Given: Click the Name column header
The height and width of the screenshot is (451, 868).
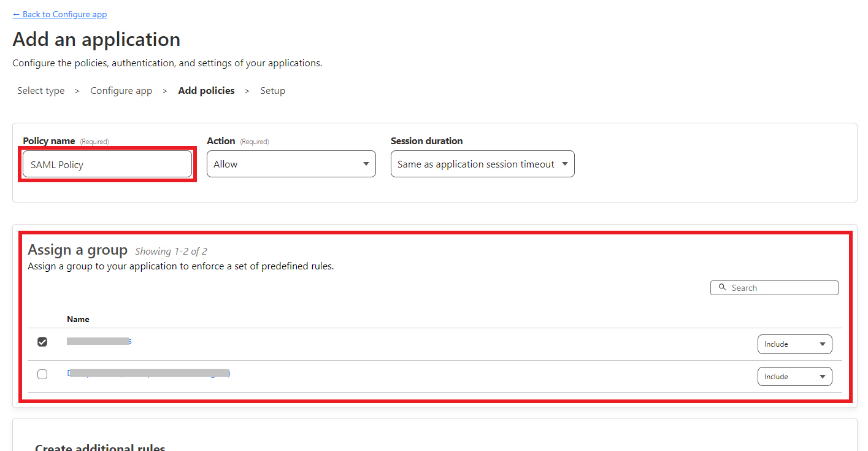Looking at the screenshot, I should pyautogui.click(x=78, y=319).
